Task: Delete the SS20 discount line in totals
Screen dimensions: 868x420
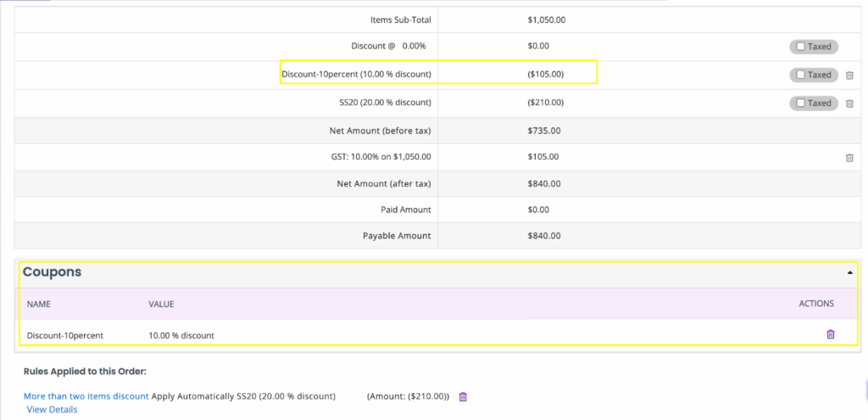Action: point(849,103)
